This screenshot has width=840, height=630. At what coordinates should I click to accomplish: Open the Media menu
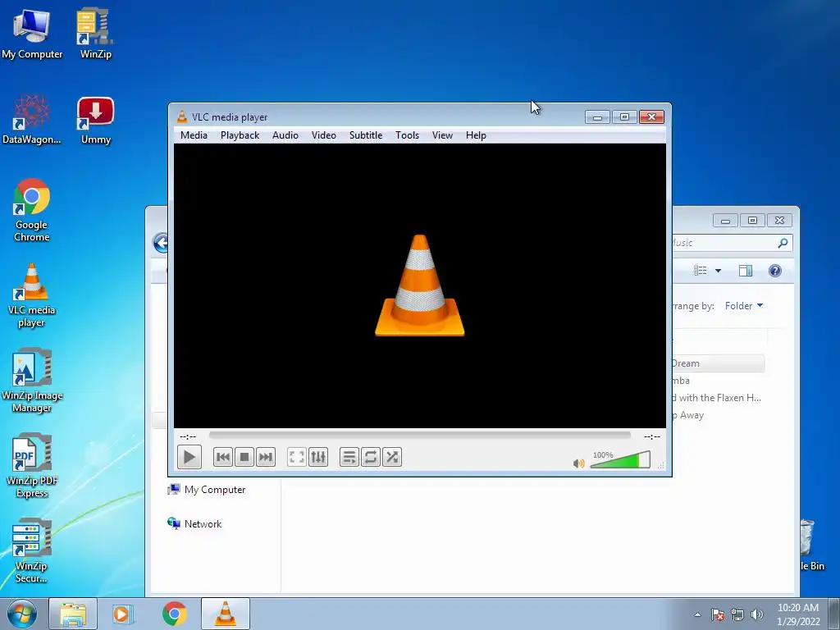(194, 135)
